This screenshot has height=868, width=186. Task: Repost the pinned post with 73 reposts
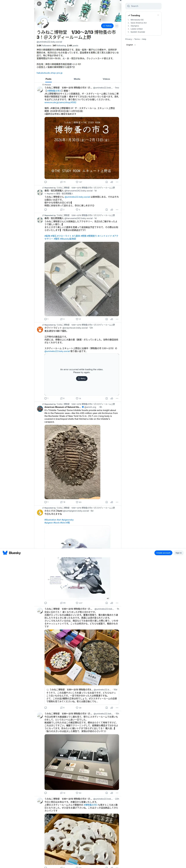(x=63, y=182)
